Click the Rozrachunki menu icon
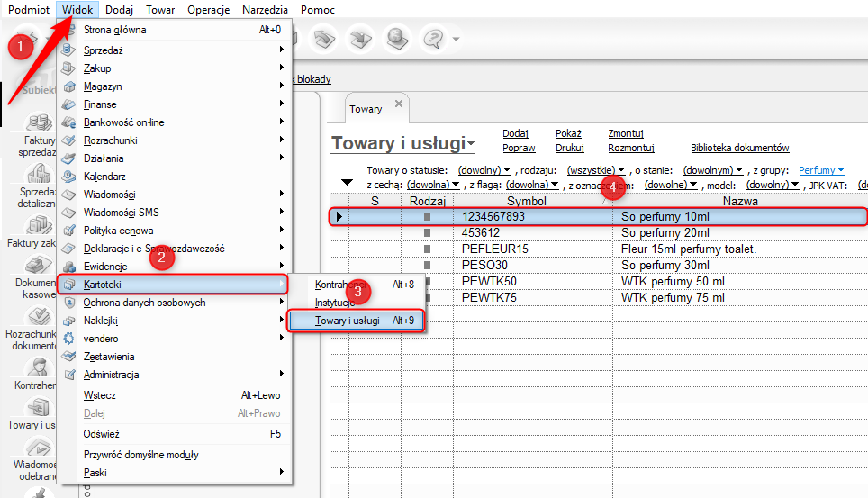 tap(68, 140)
